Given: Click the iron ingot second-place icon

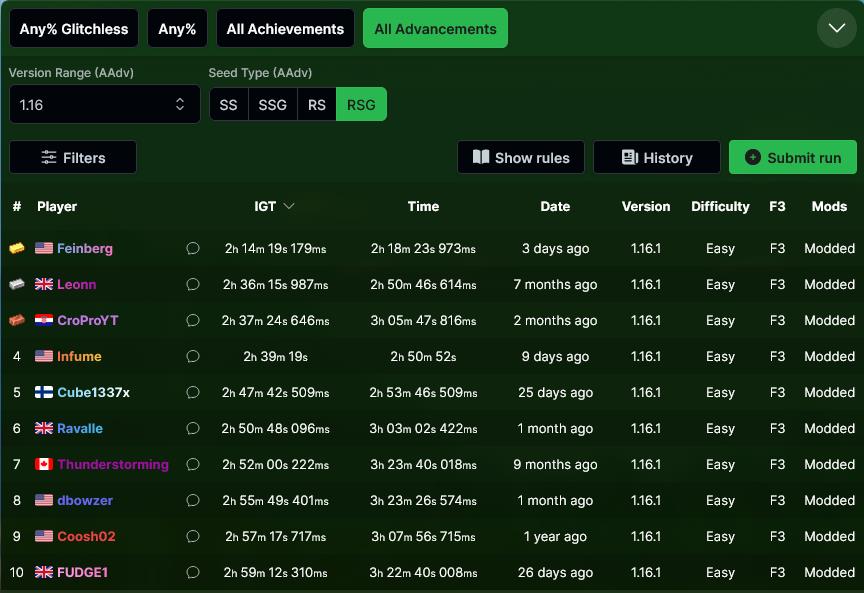Looking at the screenshot, I should tap(17, 284).
